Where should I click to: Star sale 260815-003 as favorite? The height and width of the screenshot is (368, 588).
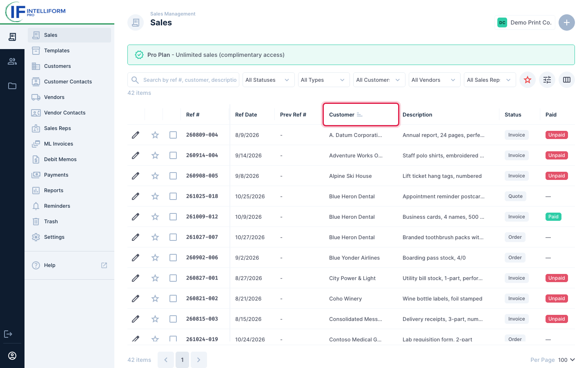pyautogui.click(x=155, y=319)
